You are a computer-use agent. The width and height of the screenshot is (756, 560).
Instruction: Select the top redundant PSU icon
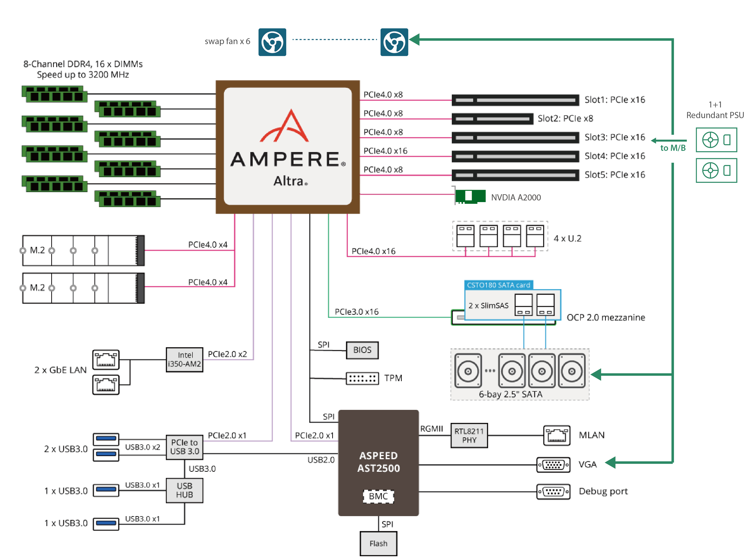(x=716, y=140)
